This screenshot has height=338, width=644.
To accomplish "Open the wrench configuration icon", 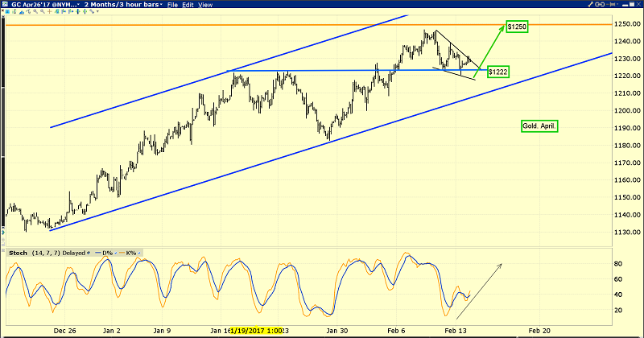I will tap(591, 4).
